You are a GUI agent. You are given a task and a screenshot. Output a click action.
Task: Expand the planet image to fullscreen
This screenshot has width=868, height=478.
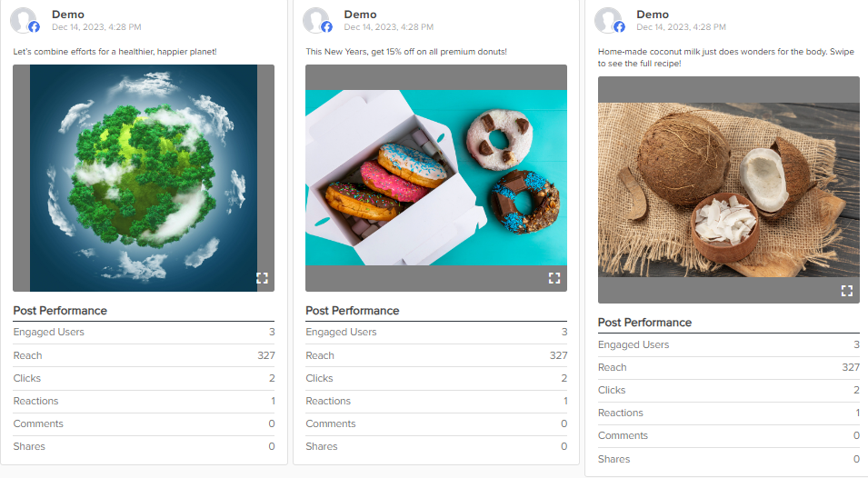[x=262, y=278]
